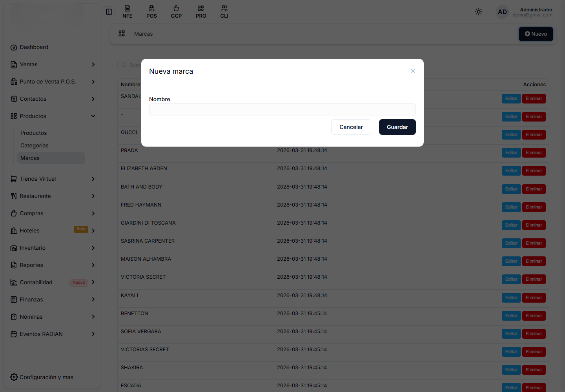This screenshot has width=565, height=392.
Task: Click the Dashboard gauge icon
Action: (x=14, y=47)
